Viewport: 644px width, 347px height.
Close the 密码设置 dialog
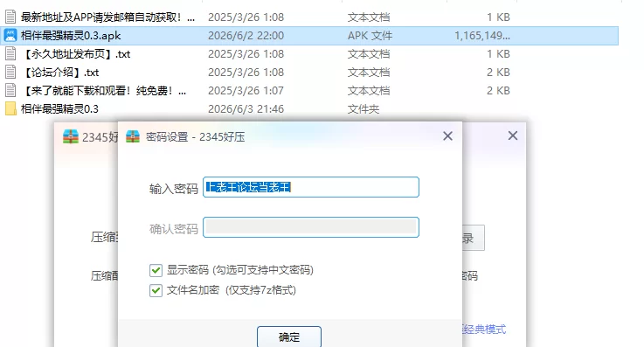(x=447, y=136)
